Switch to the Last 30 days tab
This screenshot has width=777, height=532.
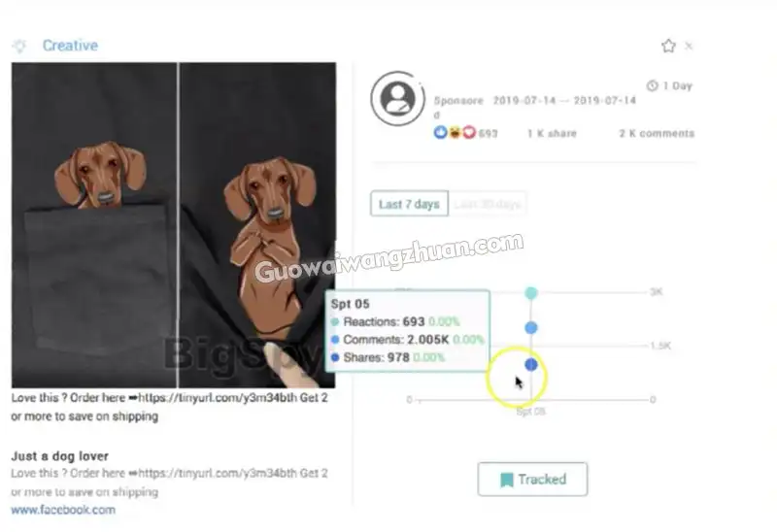click(488, 204)
